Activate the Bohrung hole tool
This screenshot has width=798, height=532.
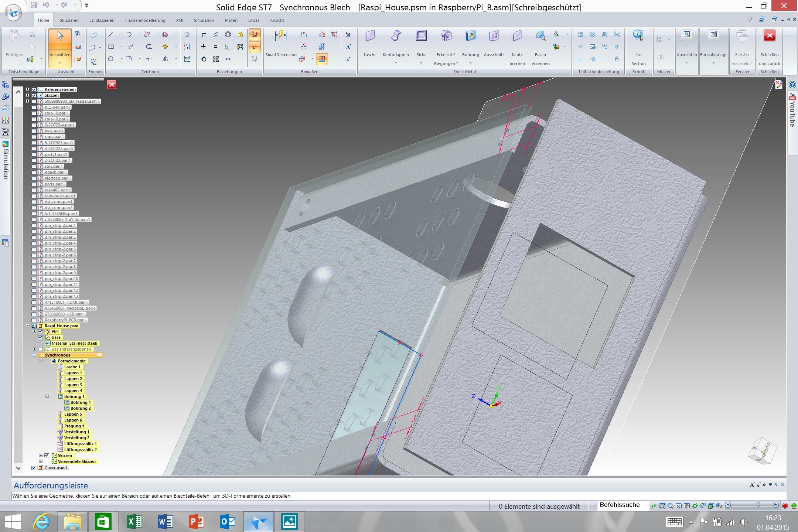click(470, 44)
